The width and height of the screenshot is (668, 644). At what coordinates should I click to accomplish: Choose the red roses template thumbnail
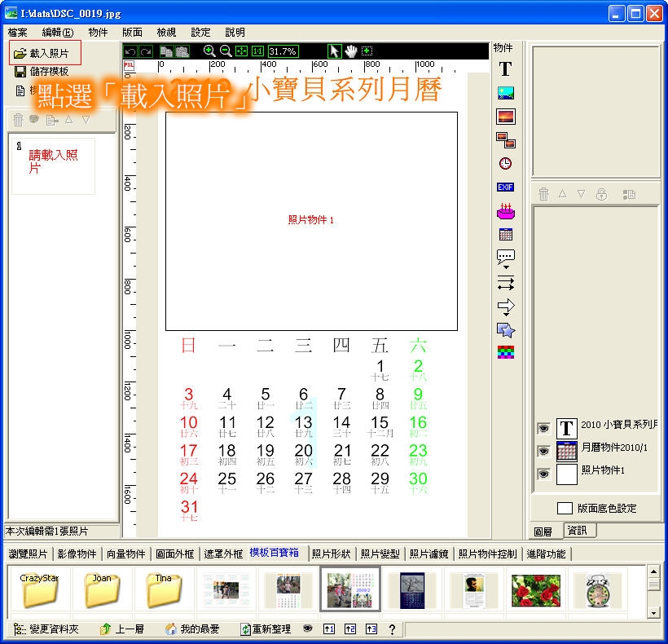pyautogui.click(x=536, y=591)
